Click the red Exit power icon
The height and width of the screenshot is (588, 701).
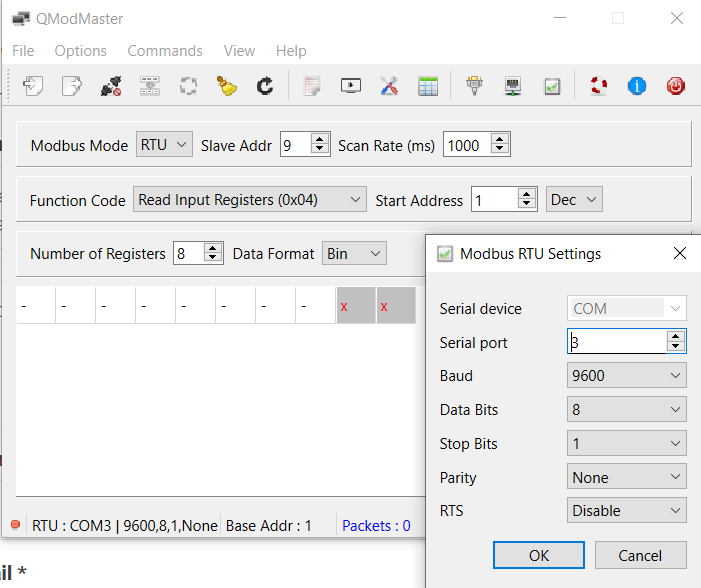[x=676, y=86]
